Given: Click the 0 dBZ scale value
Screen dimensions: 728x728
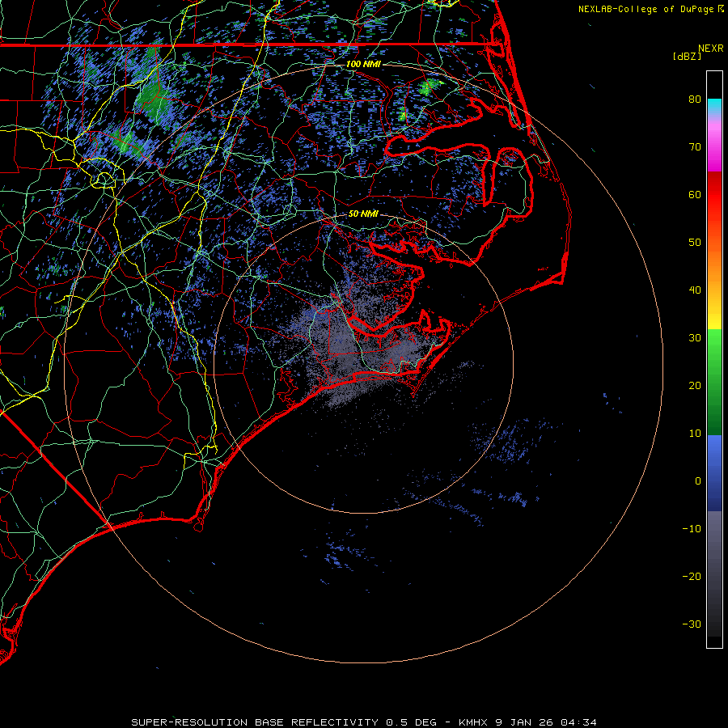Looking at the screenshot, I should pyautogui.click(x=698, y=481).
